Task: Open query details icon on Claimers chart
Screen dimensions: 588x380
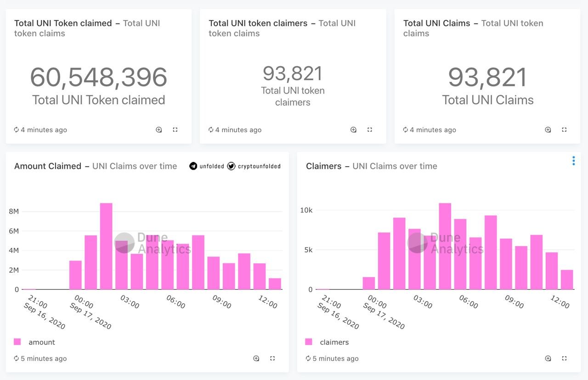Action: tap(548, 358)
